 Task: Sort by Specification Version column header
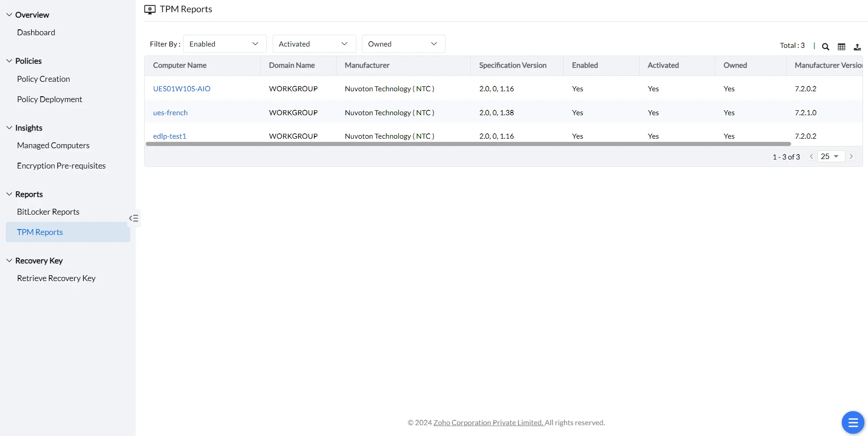pyautogui.click(x=512, y=65)
